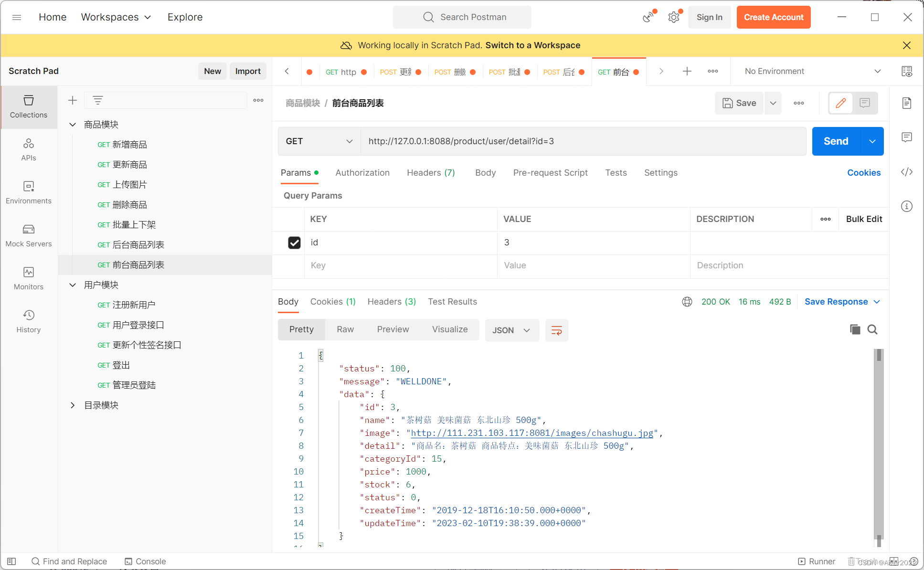Screen dimensions: 924x570
Task: Open the GET method dropdown
Action: pos(319,141)
